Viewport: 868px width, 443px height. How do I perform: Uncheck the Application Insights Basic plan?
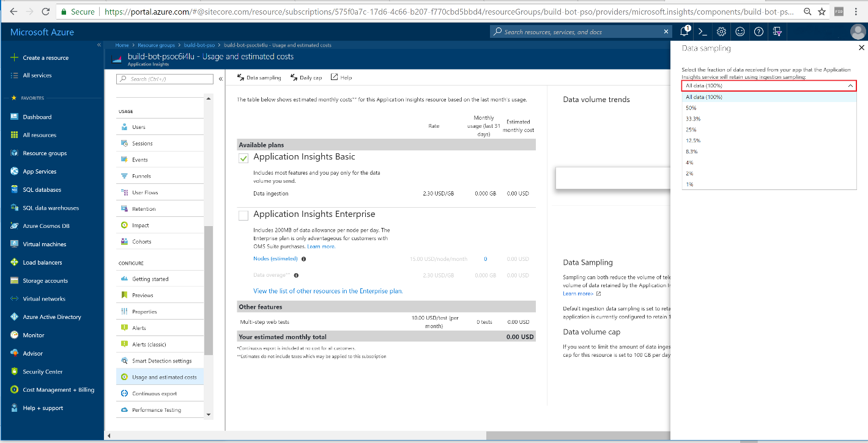tap(243, 158)
